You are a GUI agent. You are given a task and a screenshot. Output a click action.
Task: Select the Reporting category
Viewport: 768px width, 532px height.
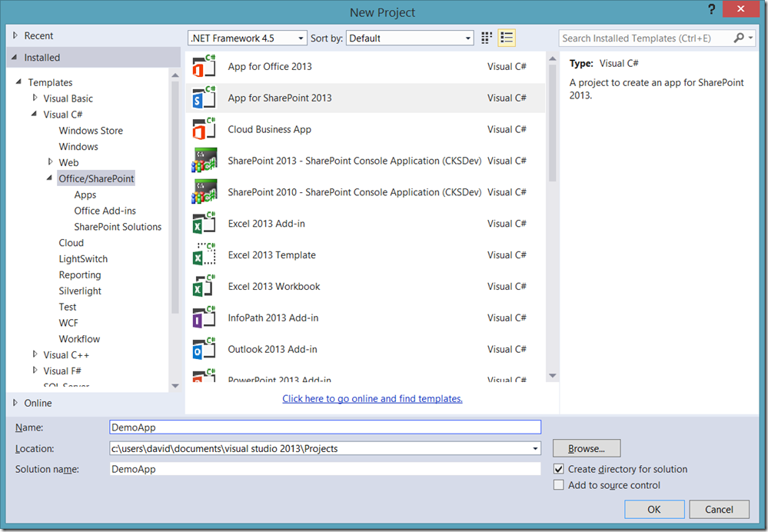(x=80, y=274)
